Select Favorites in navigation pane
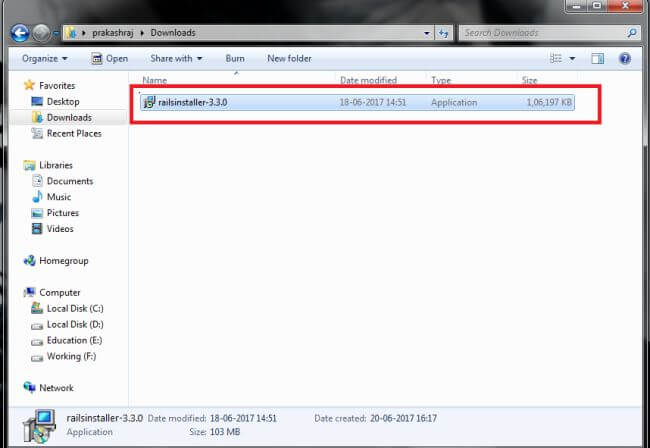 tap(57, 86)
